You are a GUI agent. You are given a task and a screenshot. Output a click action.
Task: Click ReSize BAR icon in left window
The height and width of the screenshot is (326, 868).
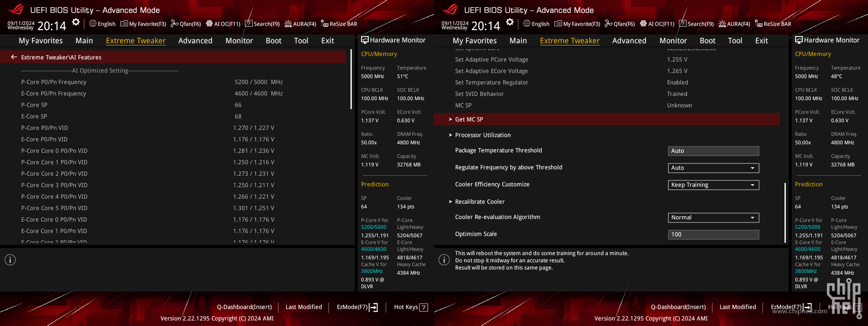pyautogui.click(x=325, y=24)
